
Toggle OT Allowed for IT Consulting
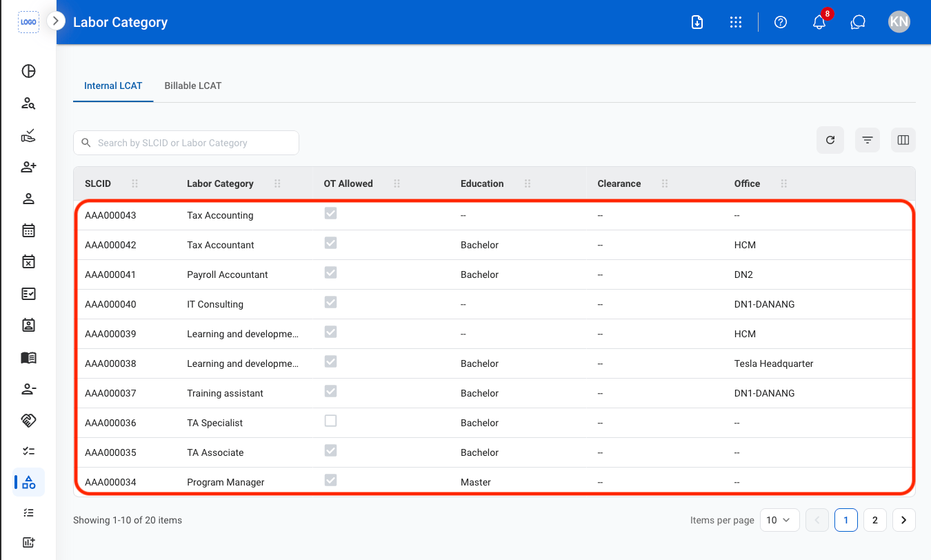click(x=331, y=303)
